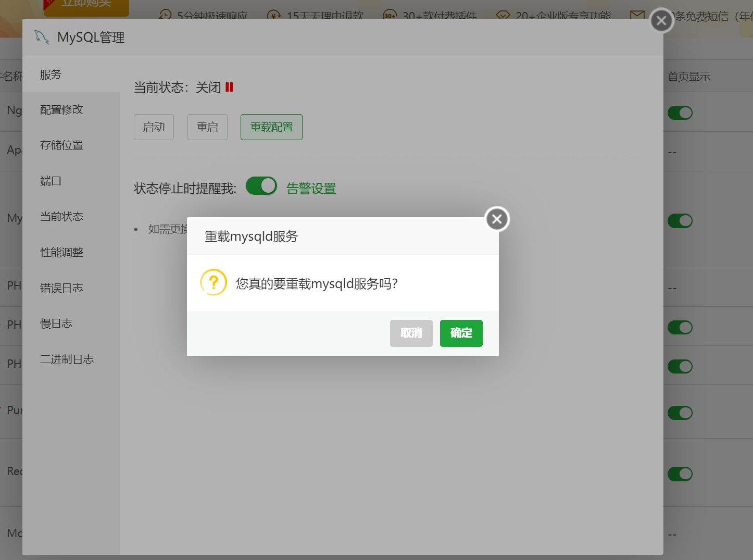This screenshot has width=753, height=560.
Task: Cancel the reload with 取消
Action: [411, 333]
